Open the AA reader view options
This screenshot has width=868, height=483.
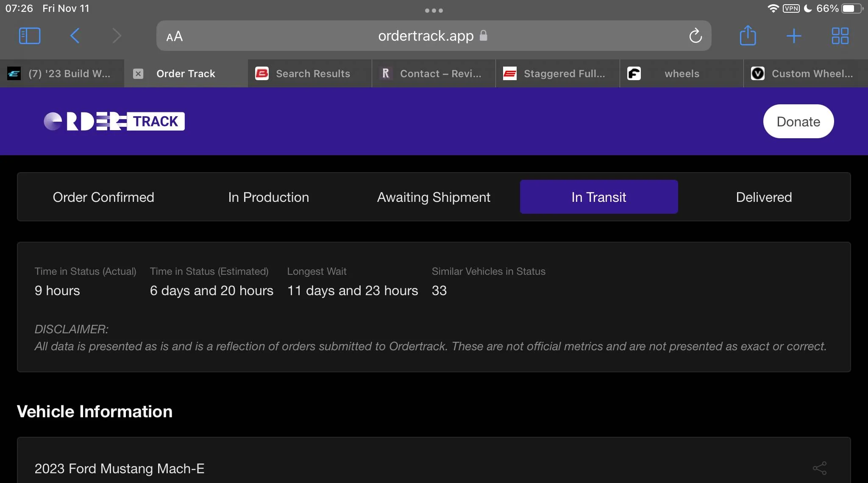point(174,36)
